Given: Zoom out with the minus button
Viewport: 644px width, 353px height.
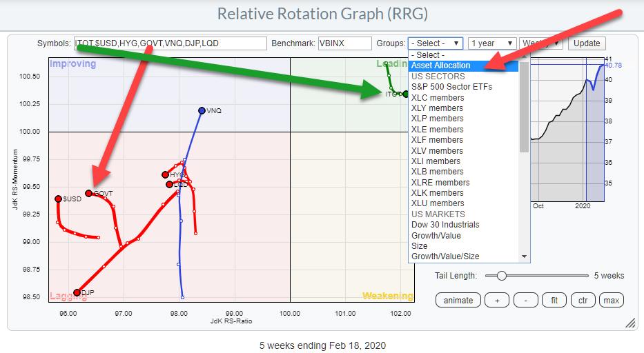Looking at the screenshot, I should coord(526,300).
